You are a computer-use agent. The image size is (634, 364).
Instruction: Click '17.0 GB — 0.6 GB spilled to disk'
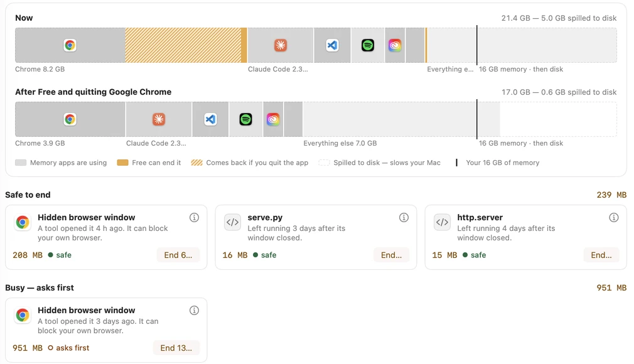click(x=559, y=92)
